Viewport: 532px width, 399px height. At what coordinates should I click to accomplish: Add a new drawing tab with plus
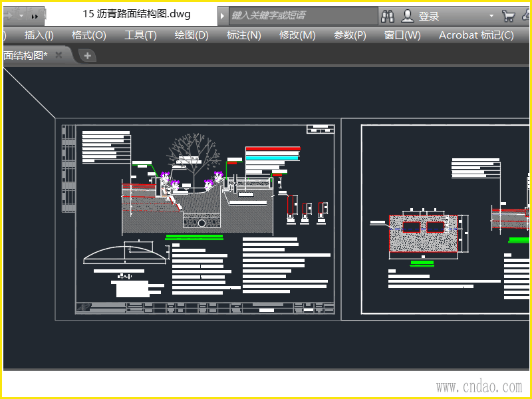pos(87,56)
